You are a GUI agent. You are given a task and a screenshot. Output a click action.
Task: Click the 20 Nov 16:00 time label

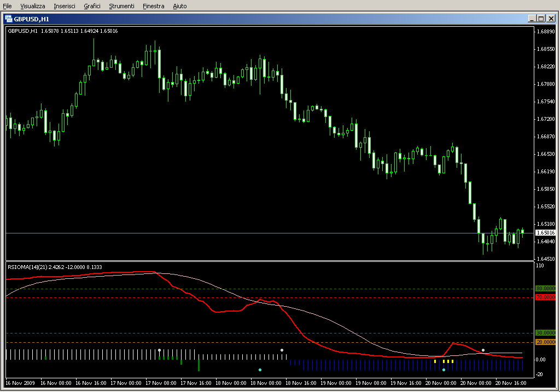pyautogui.click(x=511, y=383)
